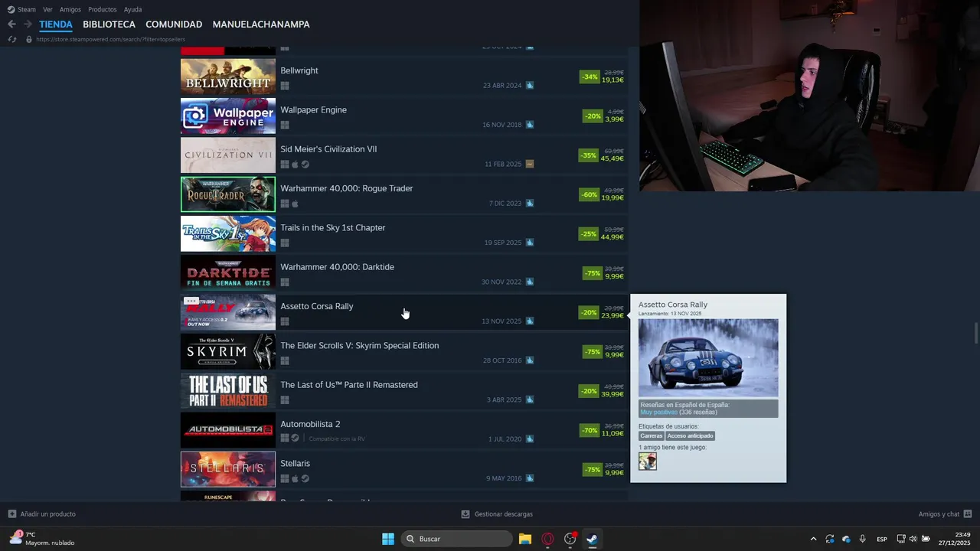
Task: Open the Automobilista 2 thumbnail
Action: 228,430
